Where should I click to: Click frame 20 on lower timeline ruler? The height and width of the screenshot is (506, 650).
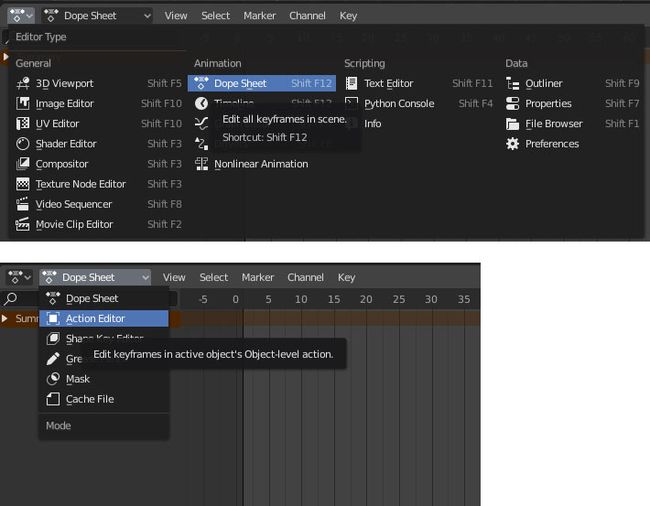[366, 299]
